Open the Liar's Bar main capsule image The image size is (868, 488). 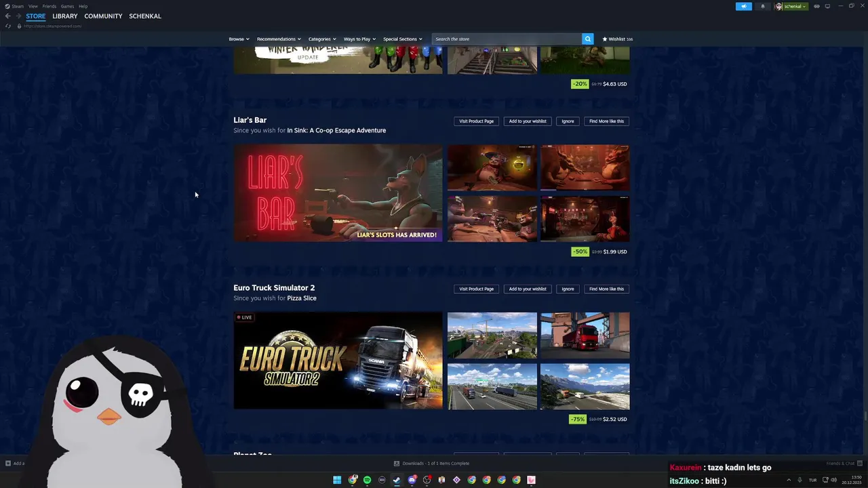tap(338, 193)
